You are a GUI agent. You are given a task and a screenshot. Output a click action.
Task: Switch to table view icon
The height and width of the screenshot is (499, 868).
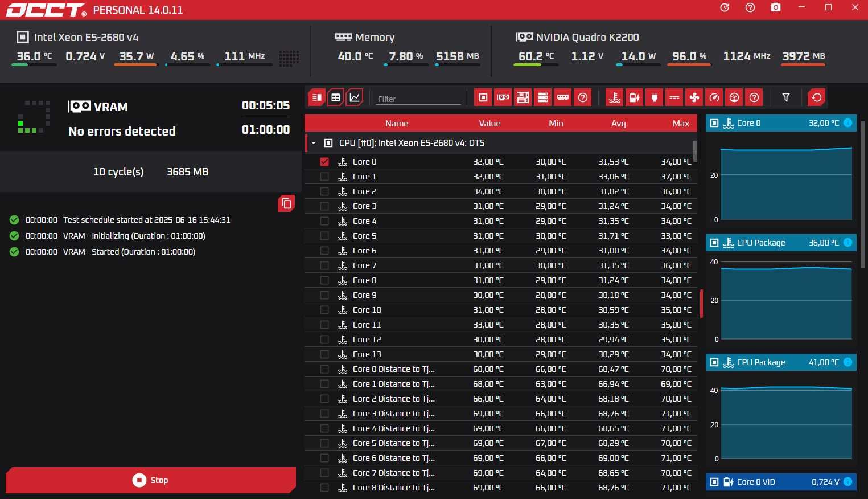coord(336,97)
